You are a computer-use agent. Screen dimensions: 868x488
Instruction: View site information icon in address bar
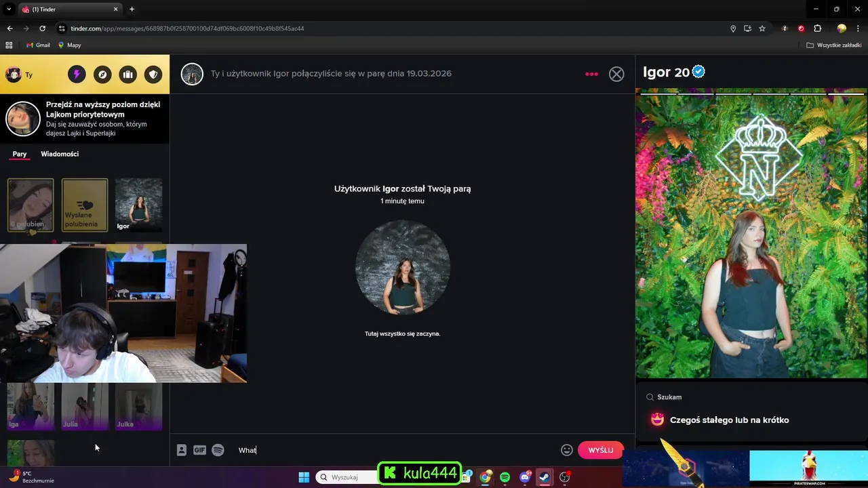pos(62,28)
